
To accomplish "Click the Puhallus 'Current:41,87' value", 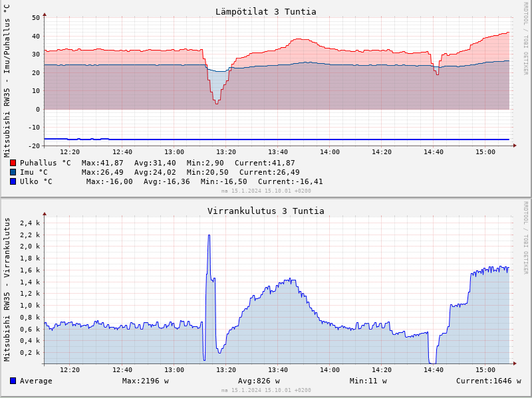I will click(x=265, y=163).
